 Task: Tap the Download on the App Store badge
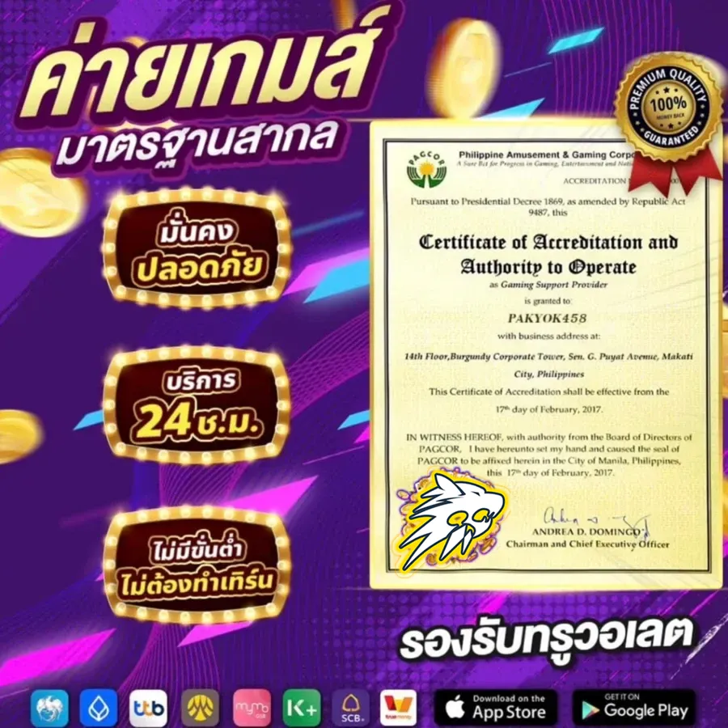click(x=496, y=709)
